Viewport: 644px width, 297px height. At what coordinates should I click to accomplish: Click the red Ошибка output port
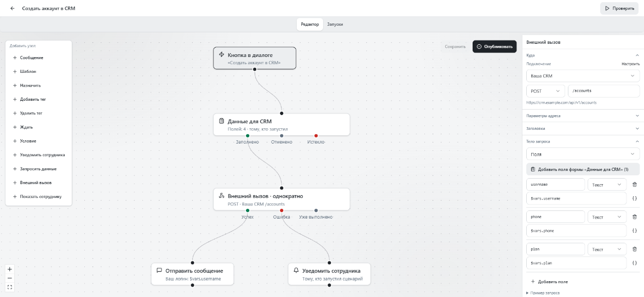(x=281, y=210)
